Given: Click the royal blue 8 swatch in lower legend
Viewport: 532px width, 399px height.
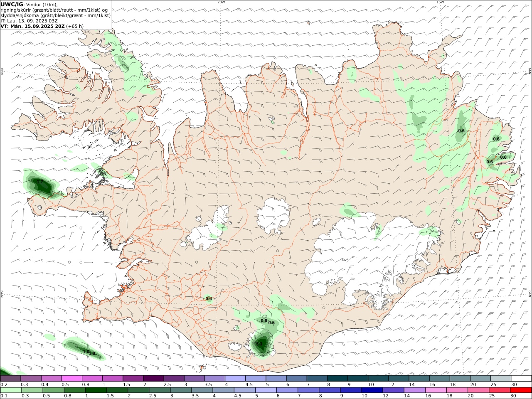Looking at the screenshot, I should pos(330,390).
